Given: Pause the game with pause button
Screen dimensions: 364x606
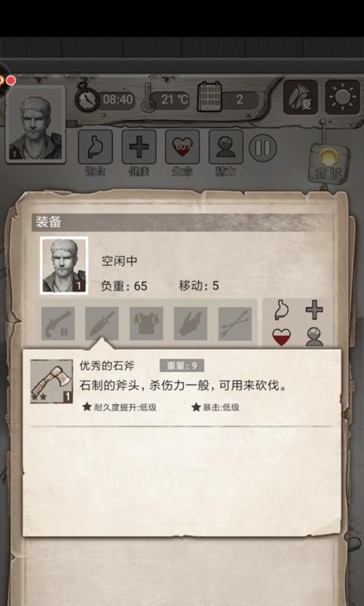Looking at the screenshot, I should click(263, 148).
